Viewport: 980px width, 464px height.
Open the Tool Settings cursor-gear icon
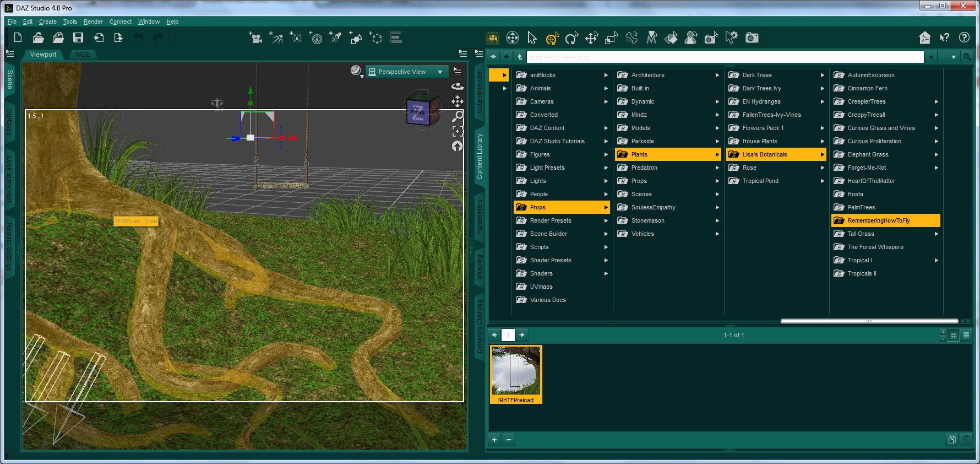click(x=731, y=37)
